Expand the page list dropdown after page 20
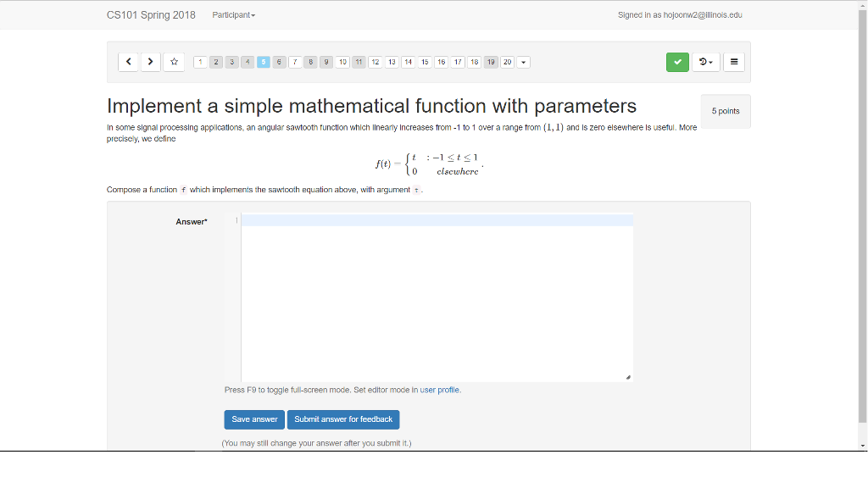This screenshot has width=868, height=488. point(523,62)
